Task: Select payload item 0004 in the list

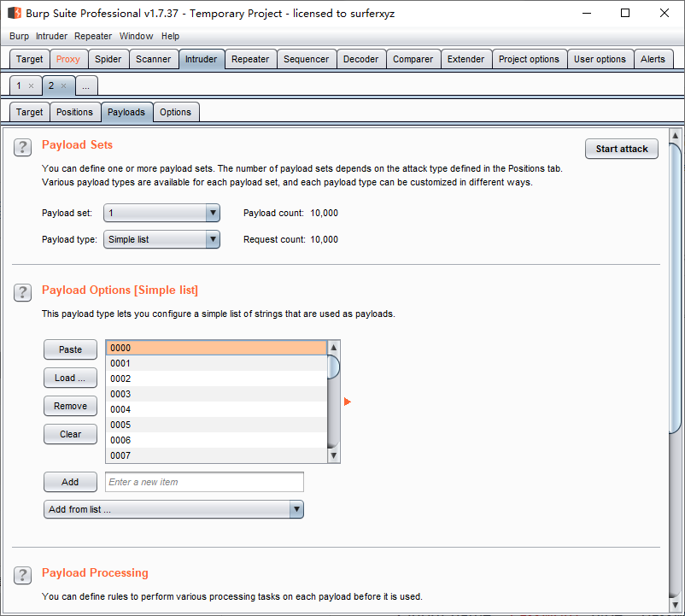Action: 216,409
